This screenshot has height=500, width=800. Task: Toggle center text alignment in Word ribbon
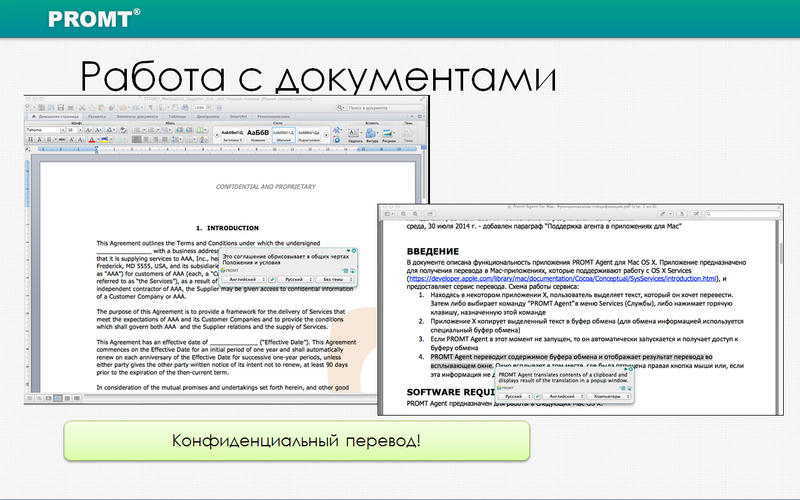pos(146,140)
